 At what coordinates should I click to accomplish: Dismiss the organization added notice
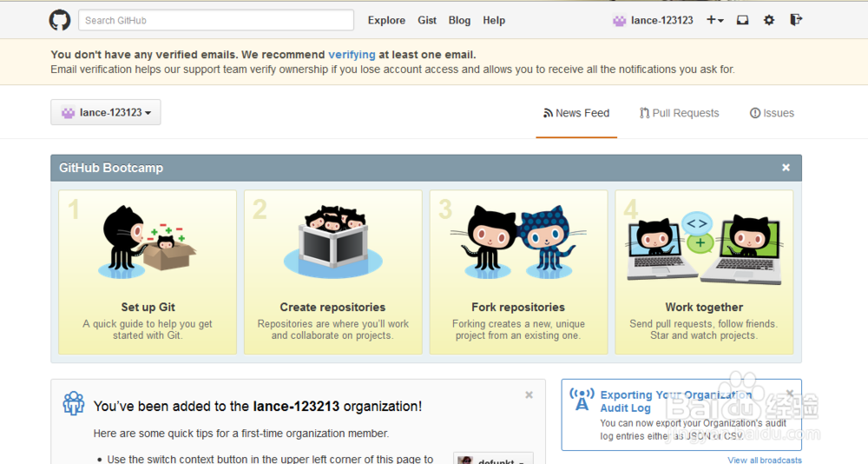(529, 394)
